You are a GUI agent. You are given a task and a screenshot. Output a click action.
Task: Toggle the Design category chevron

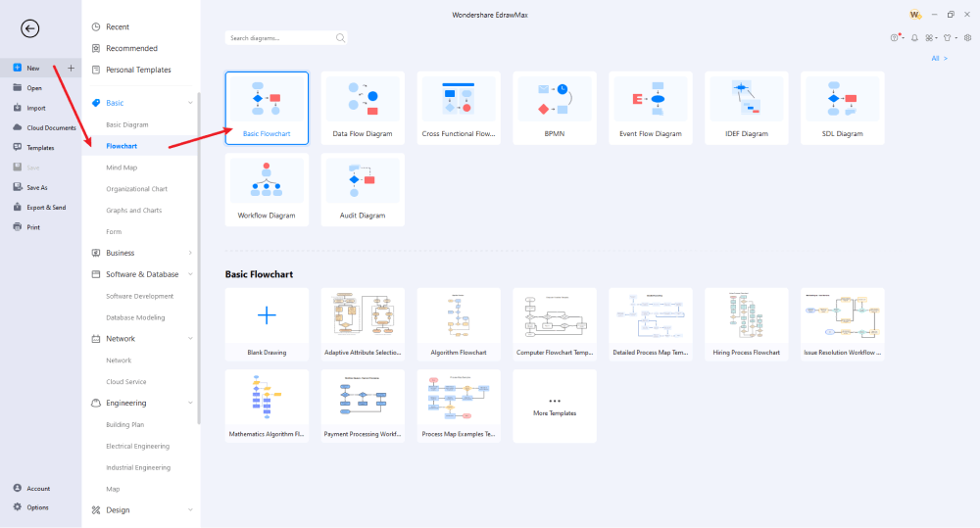pos(190,510)
